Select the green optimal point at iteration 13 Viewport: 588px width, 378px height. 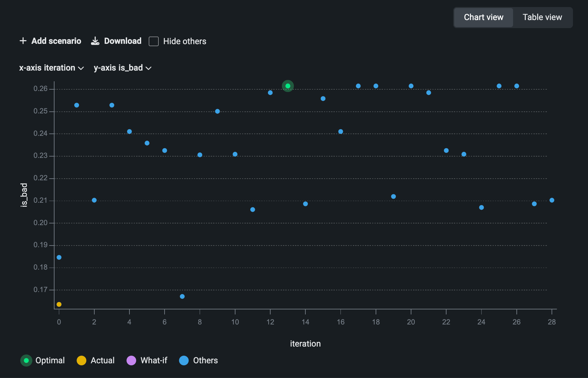pos(288,86)
